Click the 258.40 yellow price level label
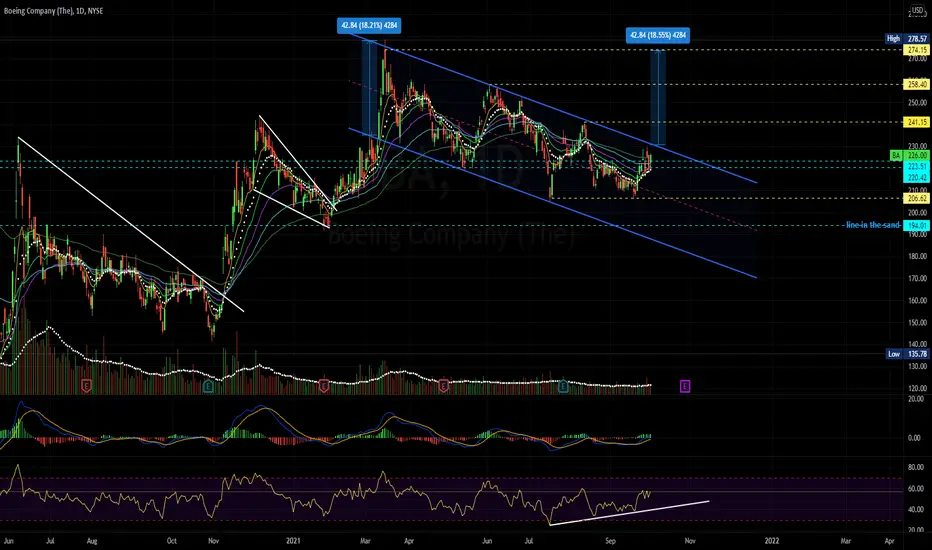Screen dimensions: 932x550 (916, 84)
